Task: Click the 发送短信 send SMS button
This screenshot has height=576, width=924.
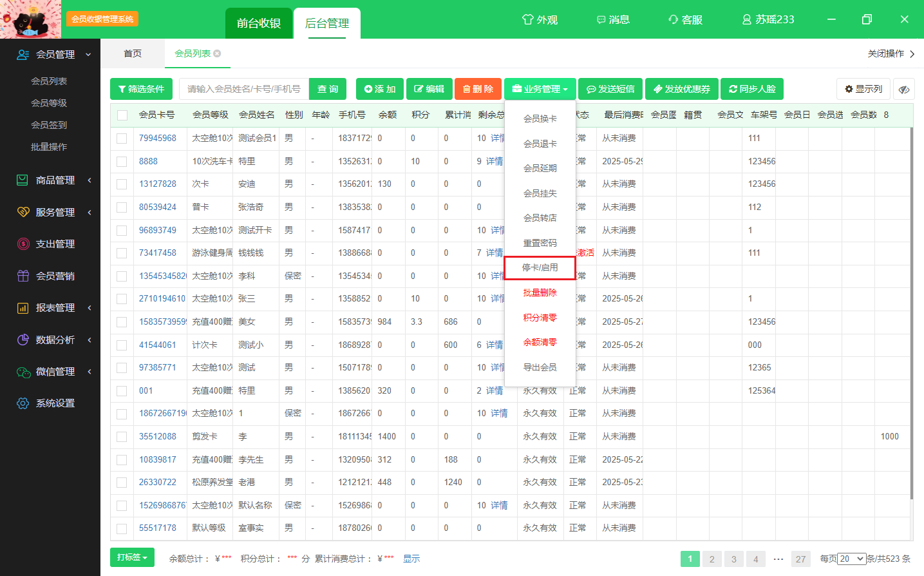Action: coord(610,89)
